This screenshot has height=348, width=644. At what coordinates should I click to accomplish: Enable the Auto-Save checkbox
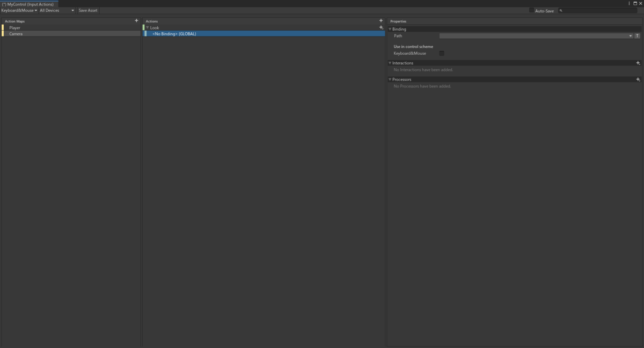click(531, 10)
